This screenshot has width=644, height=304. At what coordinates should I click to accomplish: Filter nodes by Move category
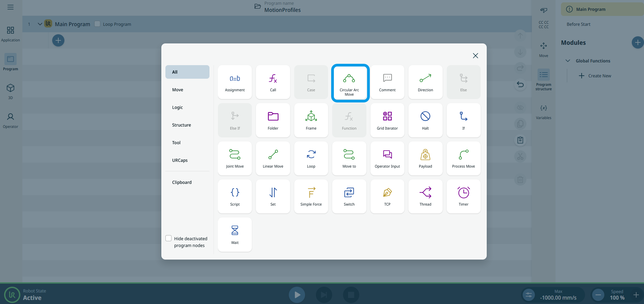[178, 90]
